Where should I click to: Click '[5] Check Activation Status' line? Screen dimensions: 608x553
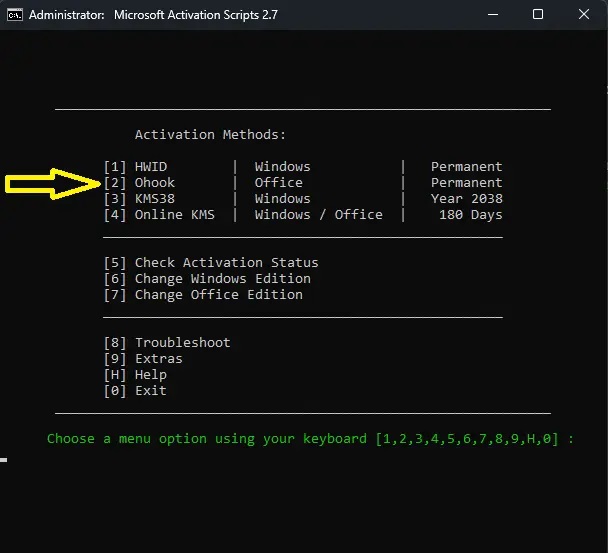(211, 263)
